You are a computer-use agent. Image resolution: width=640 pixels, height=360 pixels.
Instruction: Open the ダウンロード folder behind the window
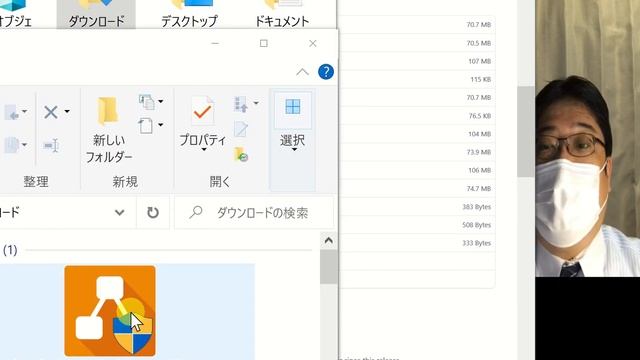[x=96, y=14]
